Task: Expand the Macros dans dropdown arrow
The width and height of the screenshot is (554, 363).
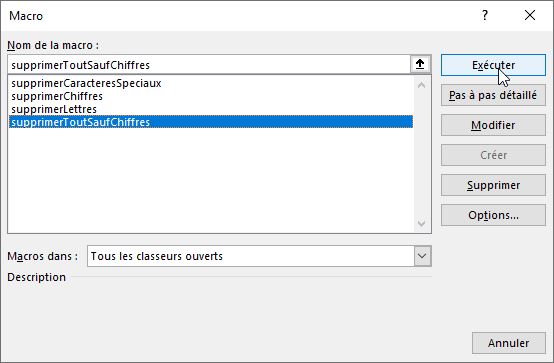Action: [x=422, y=256]
